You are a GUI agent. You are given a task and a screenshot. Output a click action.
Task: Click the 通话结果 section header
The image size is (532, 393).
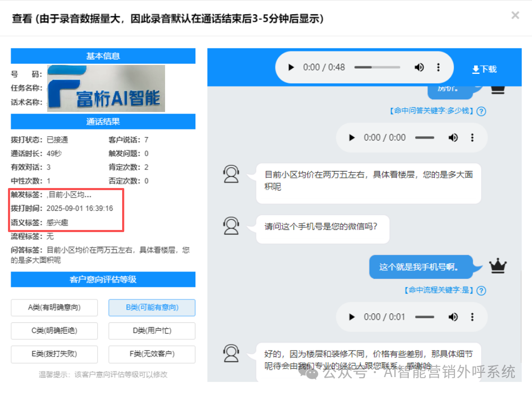coord(103,122)
